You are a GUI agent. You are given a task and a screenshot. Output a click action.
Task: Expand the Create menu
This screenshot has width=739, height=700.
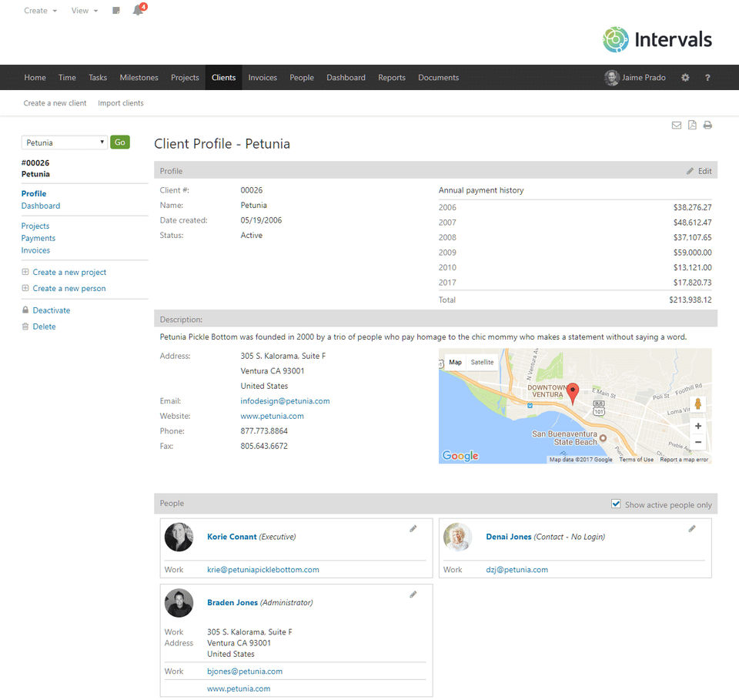(40, 11)
